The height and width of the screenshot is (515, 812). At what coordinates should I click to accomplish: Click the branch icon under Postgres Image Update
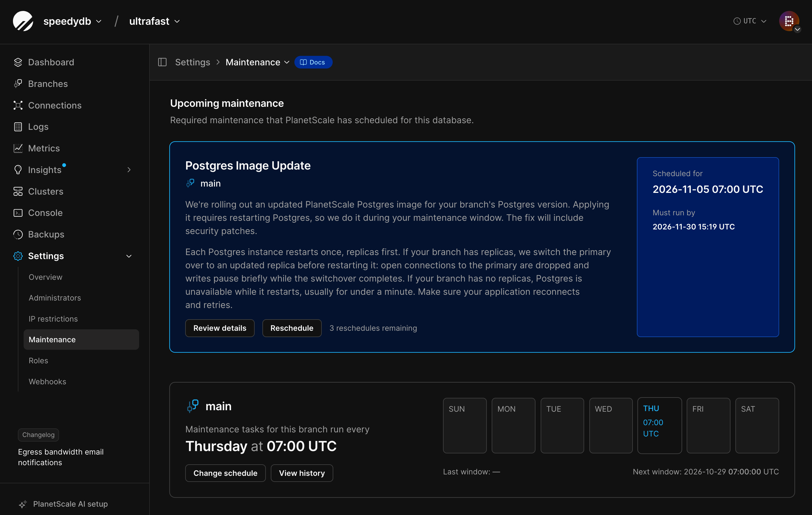pos(190,183)
